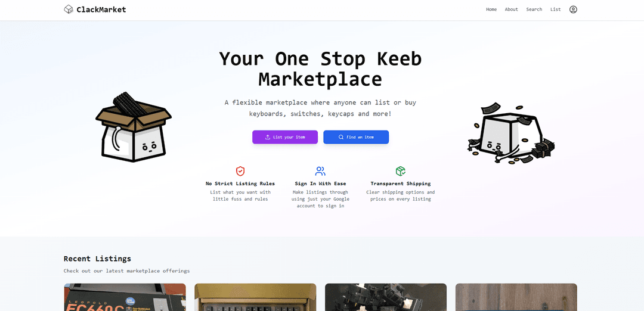Open the About page in navigation
The height and width of the screenshot is (311, 644).
click(x=512, y=10)
